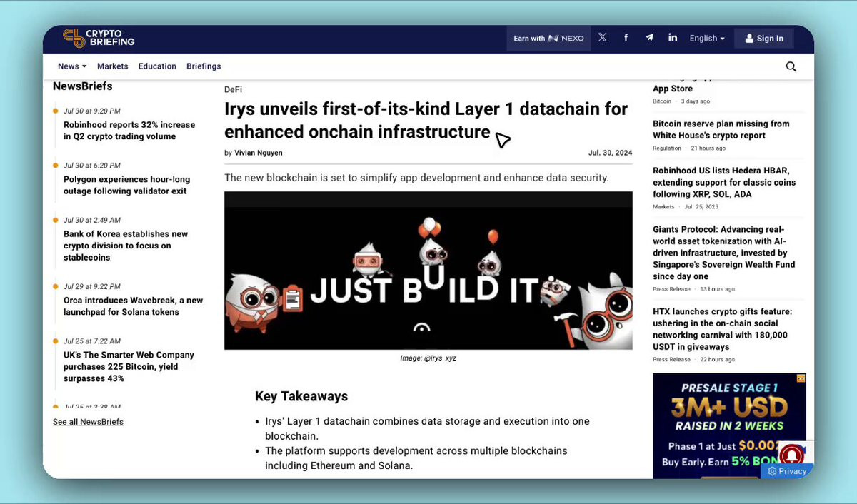Screen dimensions: 857x504
Task: Click the JUST BUILD IT article image
Action: pyautogui.click(x=428, y=271)
